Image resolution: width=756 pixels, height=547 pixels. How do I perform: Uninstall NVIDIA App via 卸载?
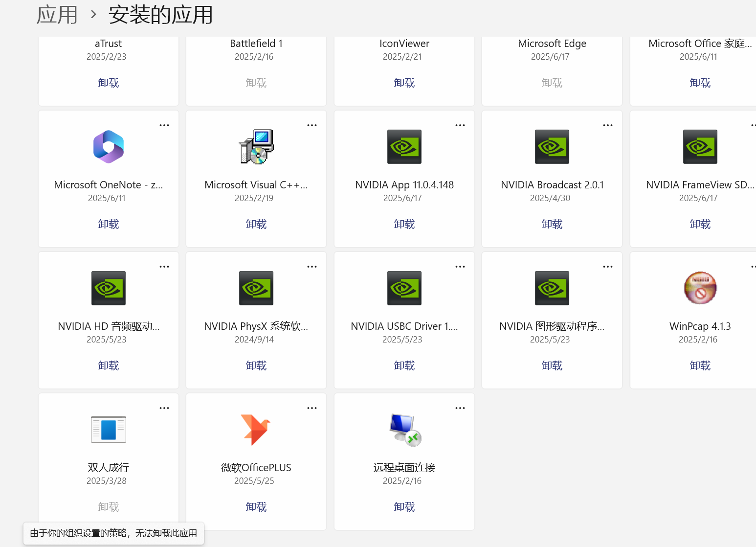[x=404, y=224]
